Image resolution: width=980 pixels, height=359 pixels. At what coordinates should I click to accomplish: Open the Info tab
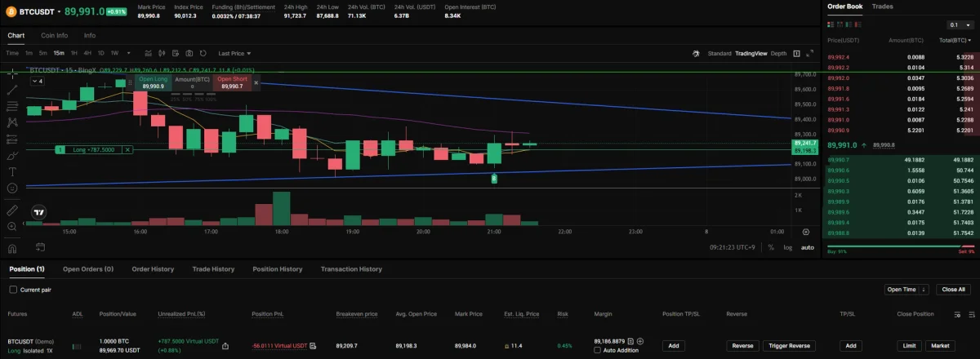pos(90,35)
